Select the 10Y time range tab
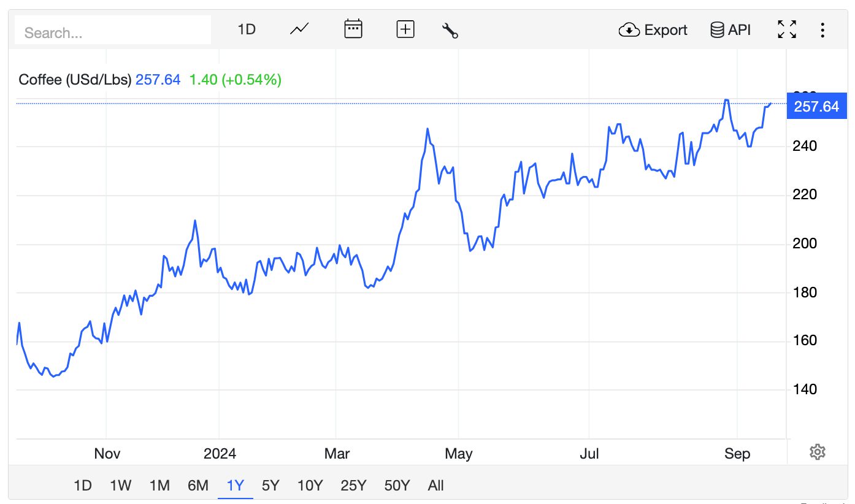 (x=310, y=486)
